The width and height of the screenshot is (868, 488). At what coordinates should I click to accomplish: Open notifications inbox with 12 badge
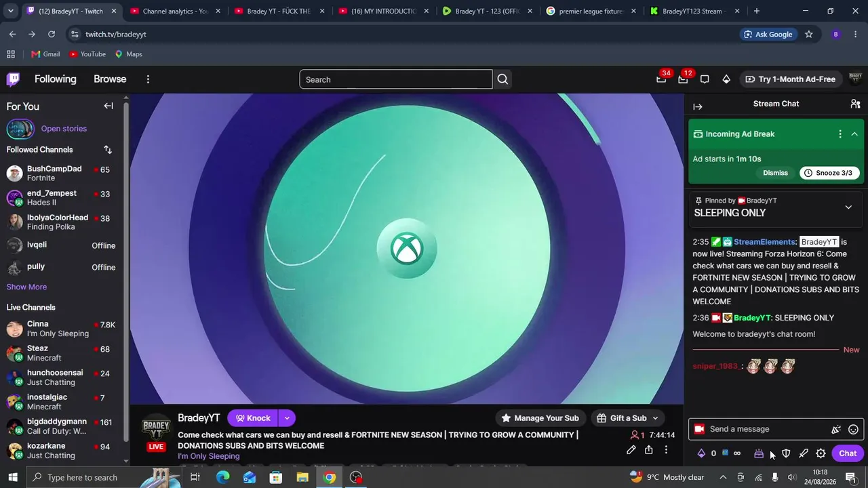pos(683,79)
